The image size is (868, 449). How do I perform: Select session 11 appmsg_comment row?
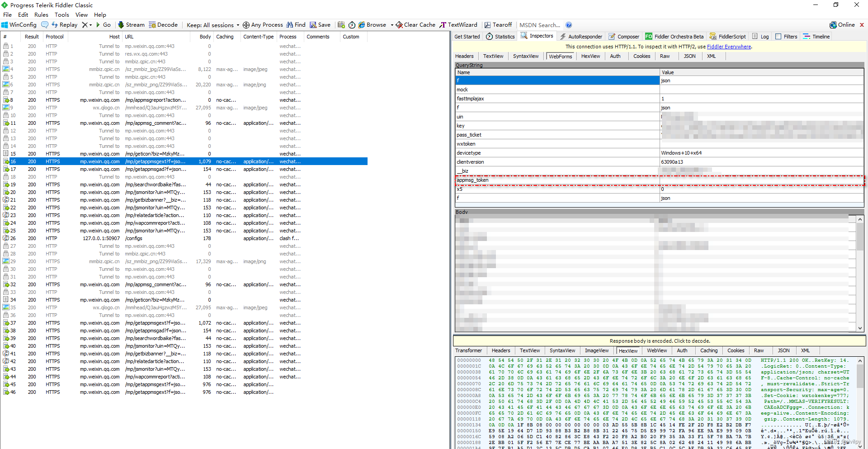[x=184, y=123]
